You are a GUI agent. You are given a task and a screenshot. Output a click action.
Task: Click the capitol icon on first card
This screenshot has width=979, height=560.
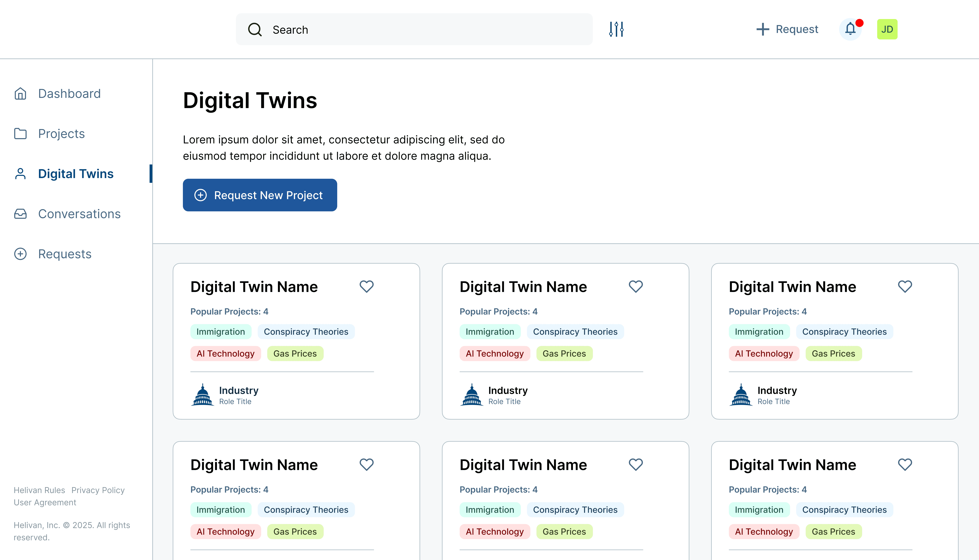[x=203, y=395]
